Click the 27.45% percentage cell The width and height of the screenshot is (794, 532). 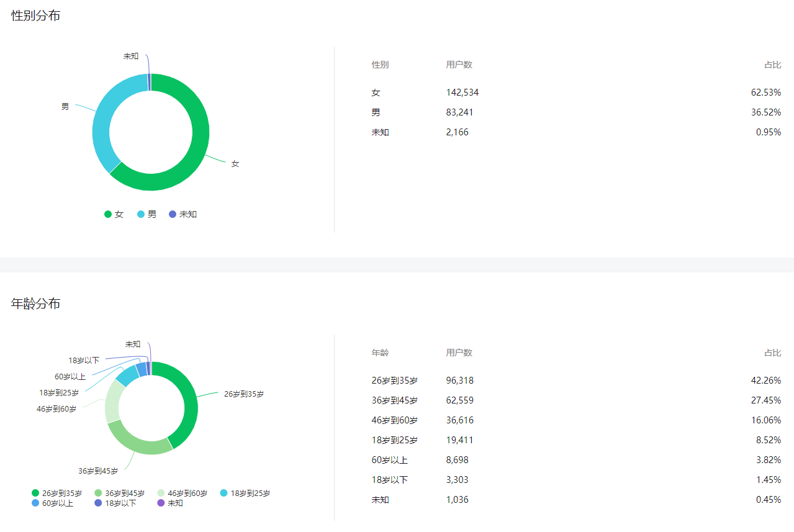[766, 400]
